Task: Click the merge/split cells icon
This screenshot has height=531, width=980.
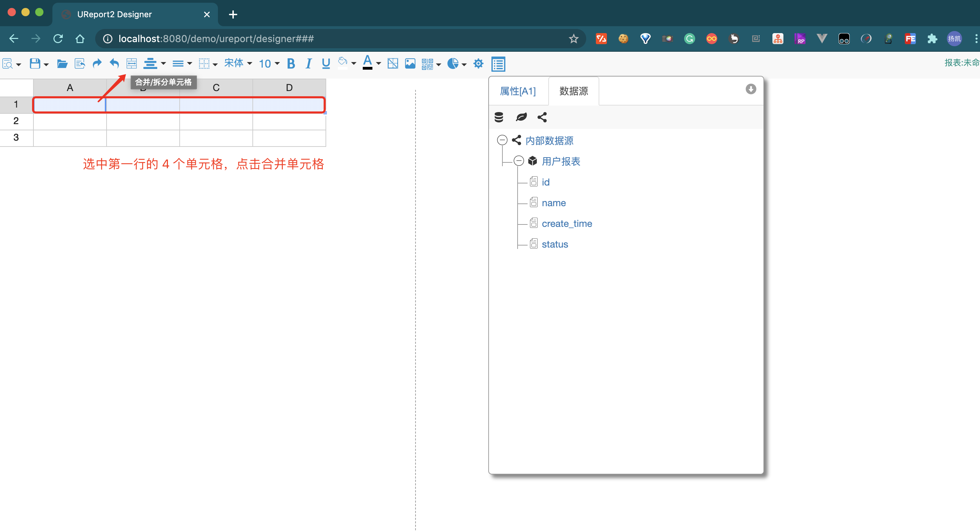Action: 132,63
